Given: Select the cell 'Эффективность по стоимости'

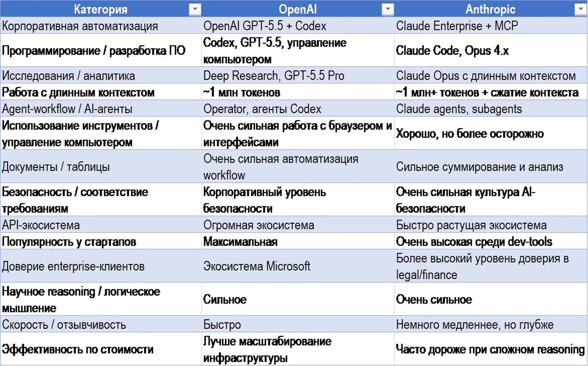Looking at the screenshot, I should tap(101, 349).
